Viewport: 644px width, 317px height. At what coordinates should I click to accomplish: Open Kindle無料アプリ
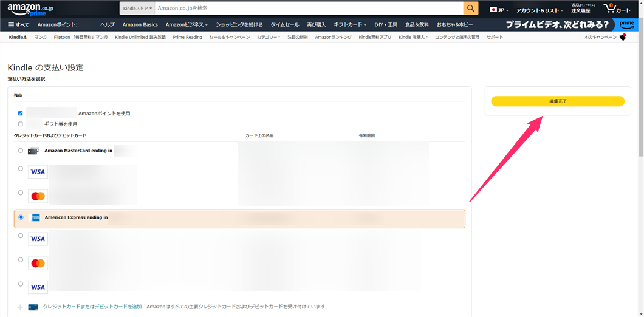pyautogui.click(x=375, y=38)
